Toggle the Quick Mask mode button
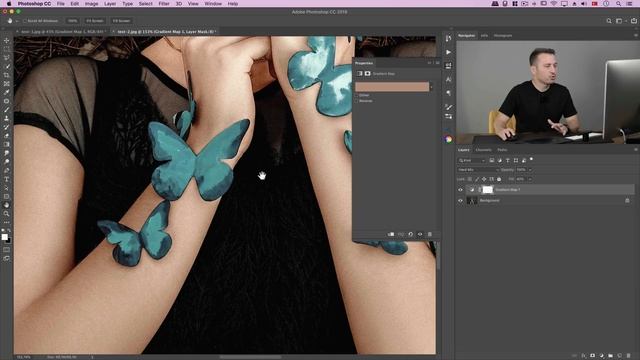The height and width of the screenshot is (360, 640). pos(7,249)
